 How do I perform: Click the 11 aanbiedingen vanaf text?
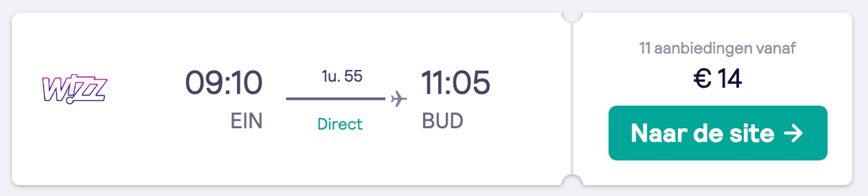tap(718, 48)
